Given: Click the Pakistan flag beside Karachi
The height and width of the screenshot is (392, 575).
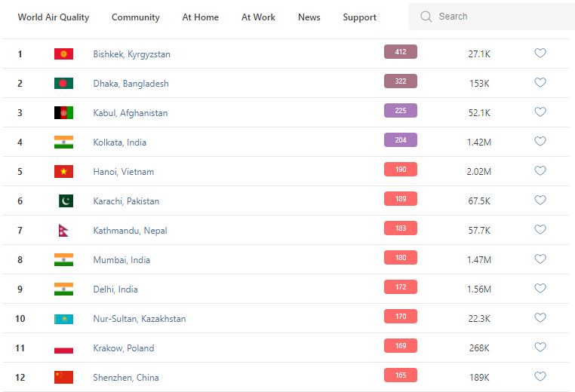Looking at the screenshot, I should tap(66, 201).
